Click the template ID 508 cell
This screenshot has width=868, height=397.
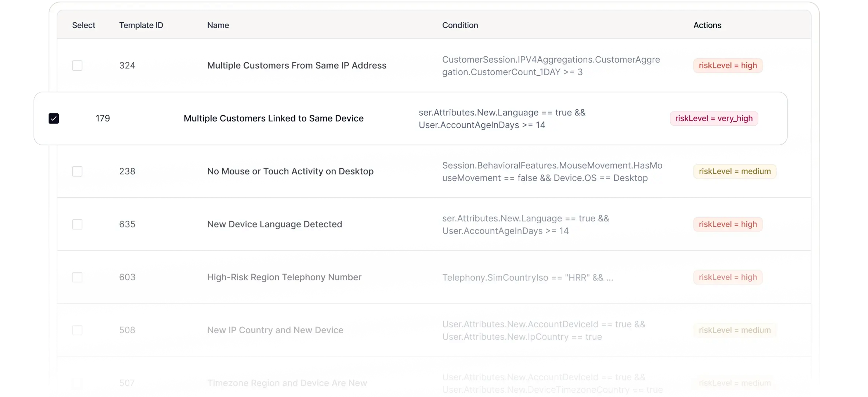tap(127, 330)
